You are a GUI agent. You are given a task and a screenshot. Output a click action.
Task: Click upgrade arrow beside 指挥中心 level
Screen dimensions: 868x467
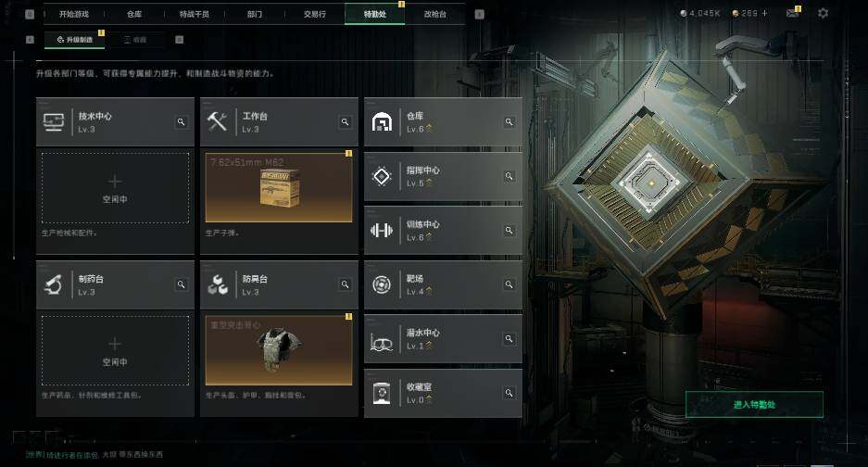click(x=429, y=183)
